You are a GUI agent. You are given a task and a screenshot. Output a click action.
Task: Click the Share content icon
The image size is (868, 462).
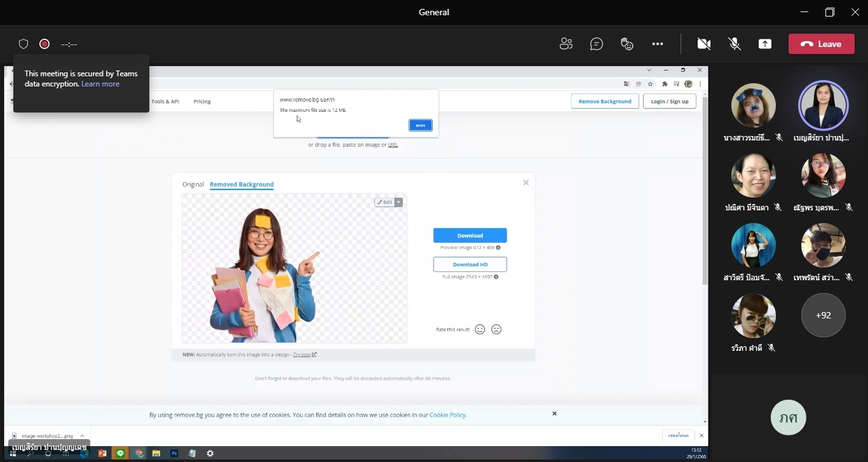pyautogui.click(x=765, y=44)
